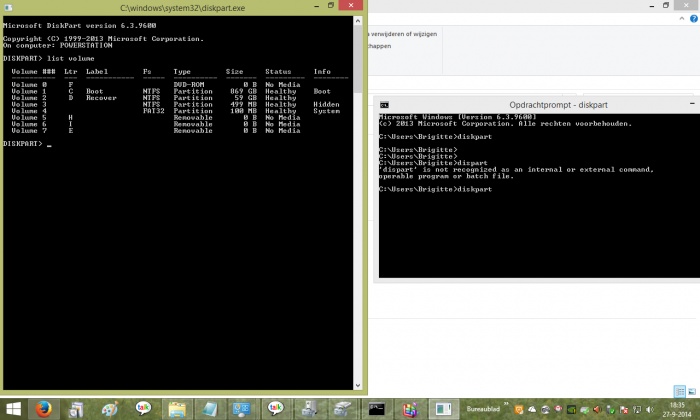This screenshot has width=700, height=420.
Task: Expand the Bureaublad toolbar chevron
Action: 506,404
